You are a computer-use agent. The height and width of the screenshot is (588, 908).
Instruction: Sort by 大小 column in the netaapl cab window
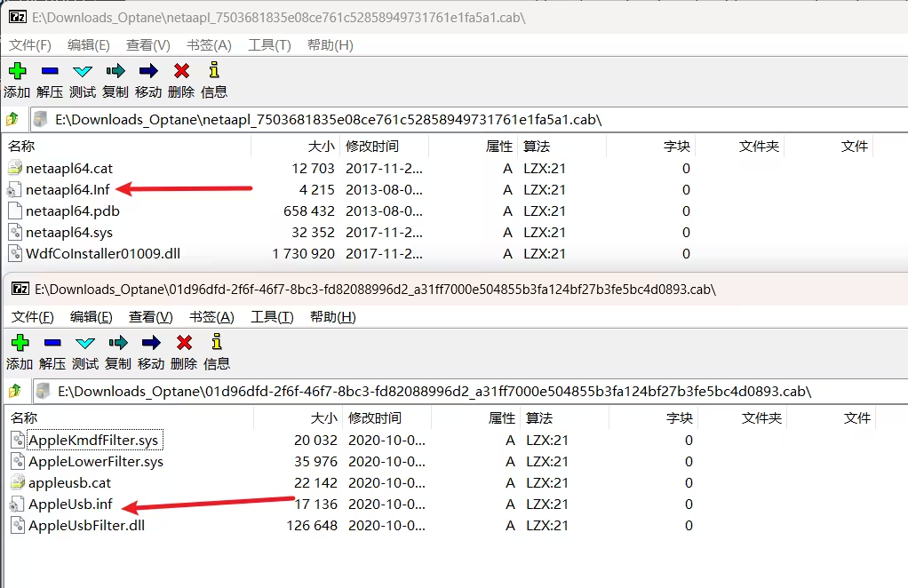295,146
